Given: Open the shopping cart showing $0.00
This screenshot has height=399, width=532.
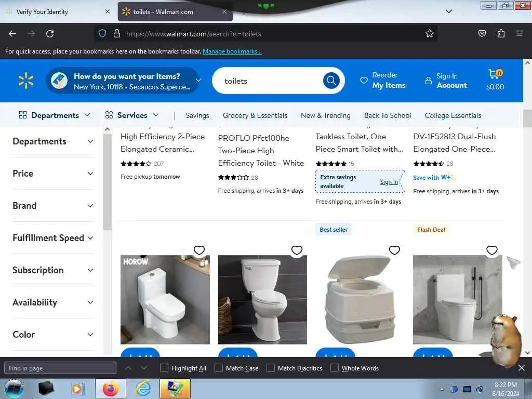Looking at the screenshot, I should pos(495,80).
